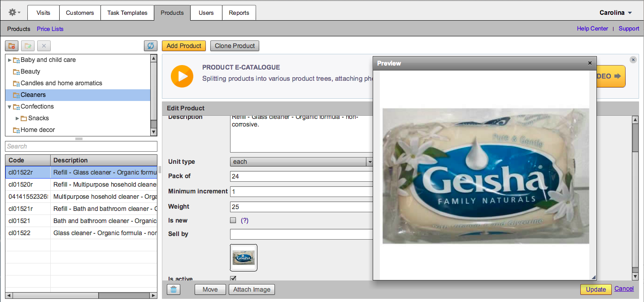Image resolution: width=644 pixels, height=302 pixels.
Task: Click the Update button
Action: tap(596, 289)
